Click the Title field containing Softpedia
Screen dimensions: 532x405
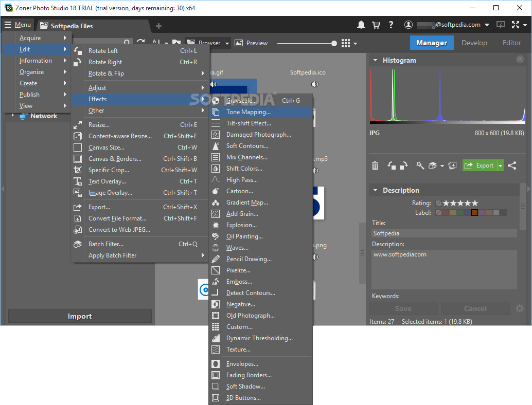[444, 233]
